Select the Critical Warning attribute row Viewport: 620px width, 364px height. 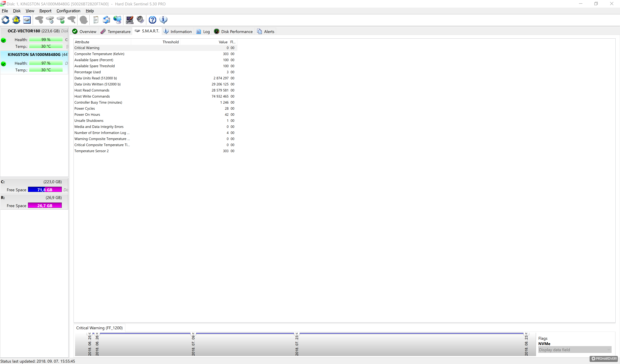[x=156, y=48]
